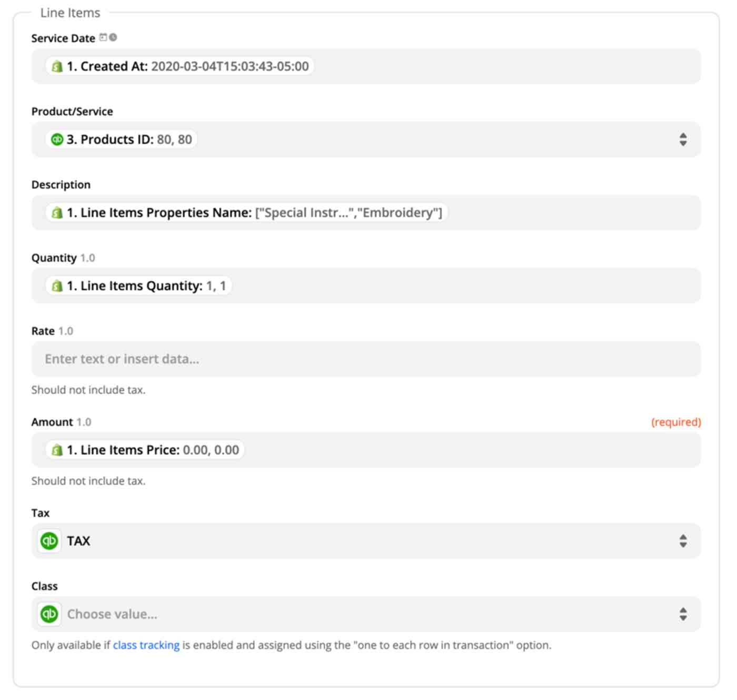Select the Line Items Quantity pill

click(139, 286)
